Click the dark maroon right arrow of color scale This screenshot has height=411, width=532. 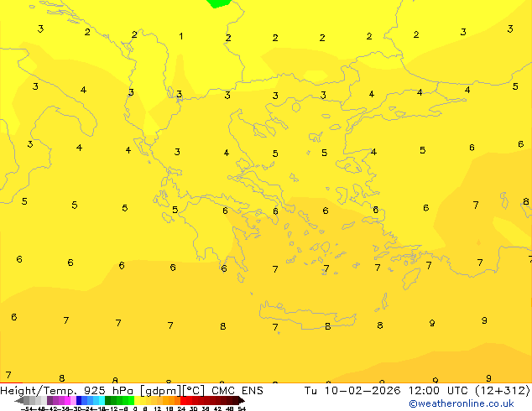241,400
